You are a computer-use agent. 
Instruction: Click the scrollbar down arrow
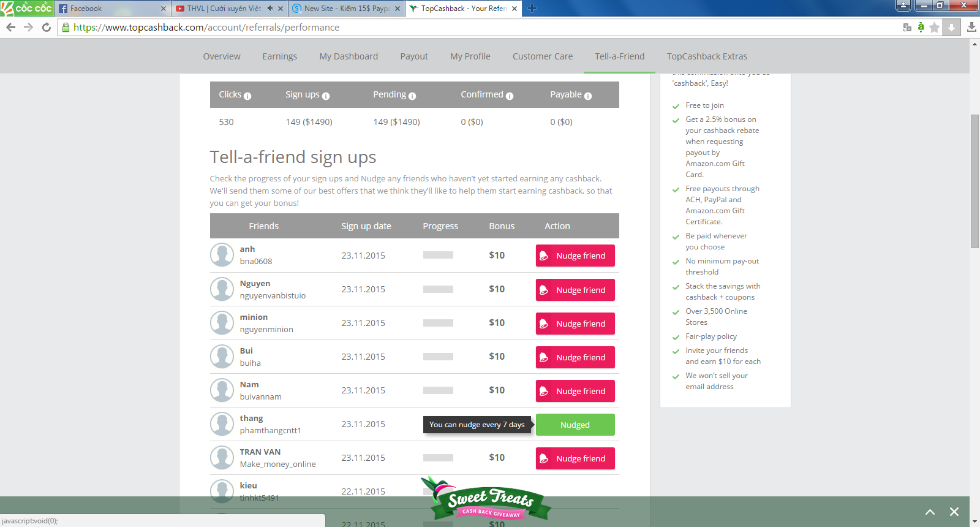click(x=974, y=521)
